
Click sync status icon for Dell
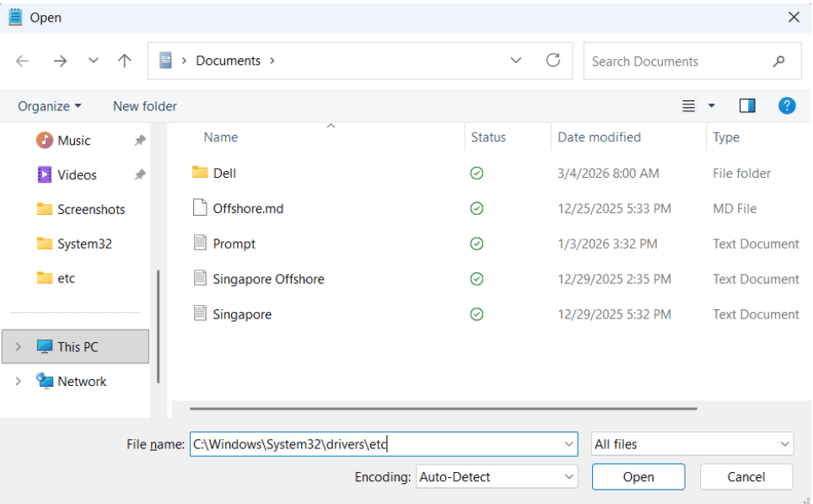[x=476, y=173]
